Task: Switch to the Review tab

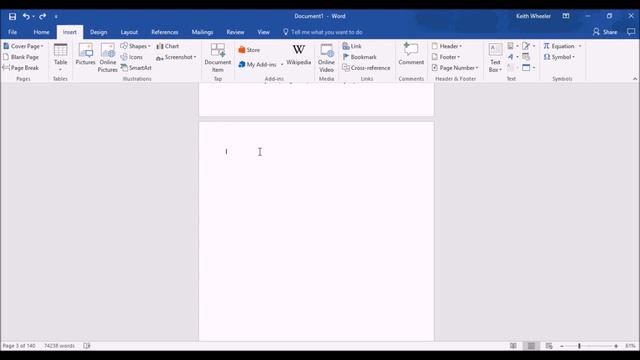Action: click(x=235, y=32)
